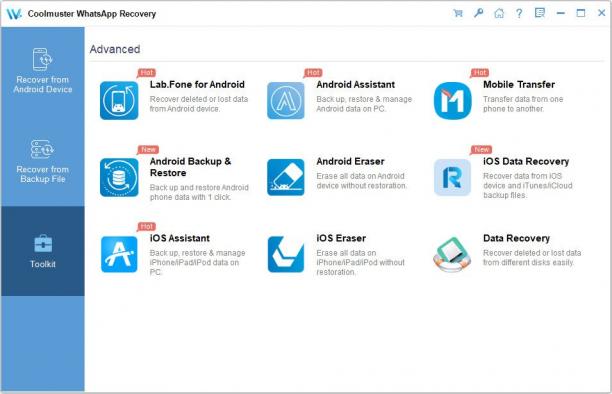Click the Lab.Fone for Android title
This screenshot has width=612, height=394.
197,84
